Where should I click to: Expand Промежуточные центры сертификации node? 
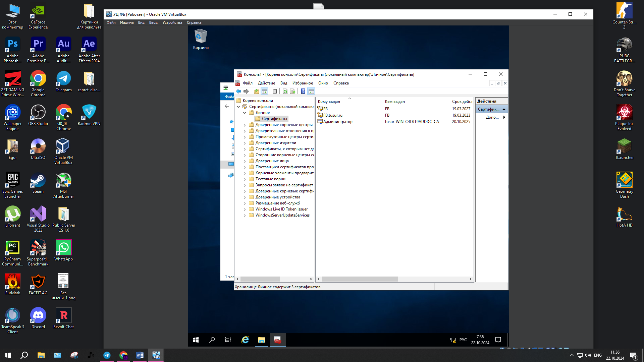[x=245, y=137]
